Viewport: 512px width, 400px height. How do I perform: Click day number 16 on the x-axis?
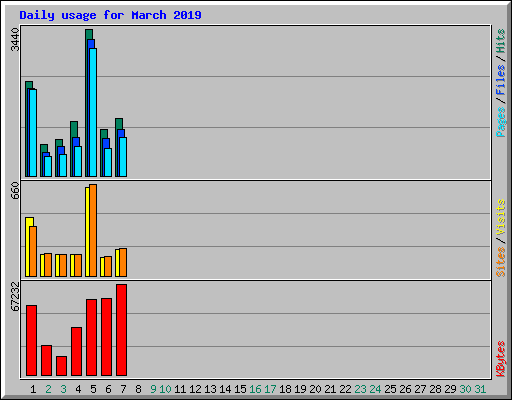point(255,389)
